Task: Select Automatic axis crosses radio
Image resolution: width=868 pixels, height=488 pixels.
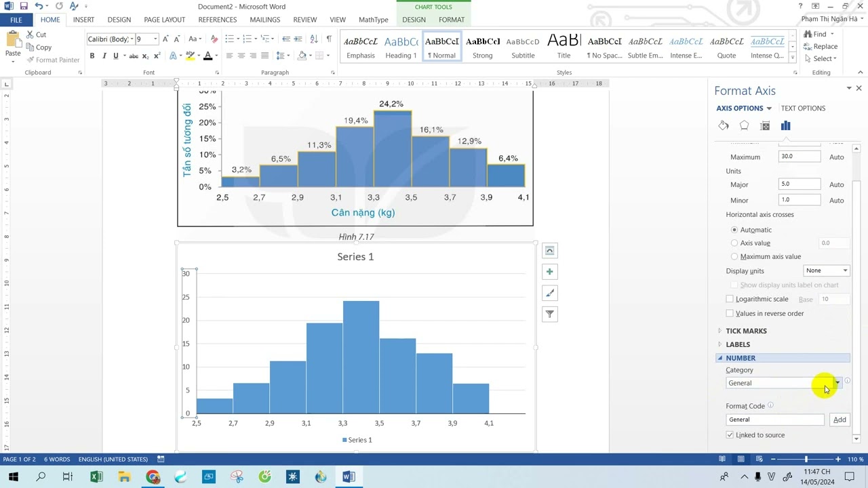Action: 734,230
